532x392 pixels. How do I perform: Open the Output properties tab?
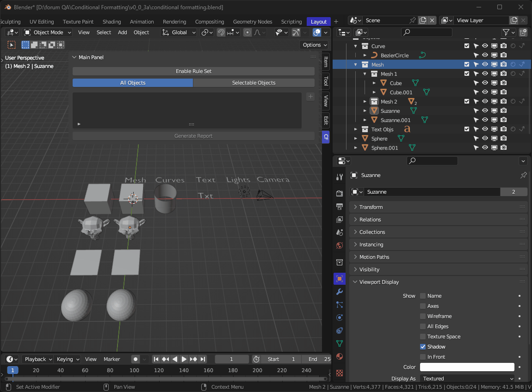(x=340, y=207)
